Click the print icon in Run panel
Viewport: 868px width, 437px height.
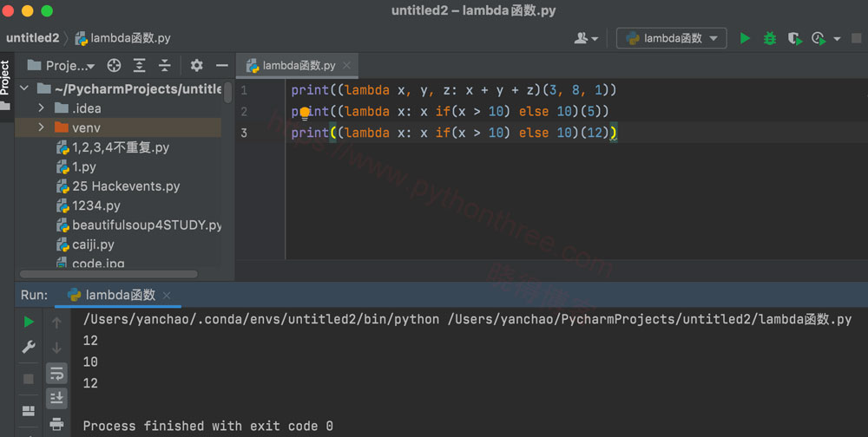point(56,424)
